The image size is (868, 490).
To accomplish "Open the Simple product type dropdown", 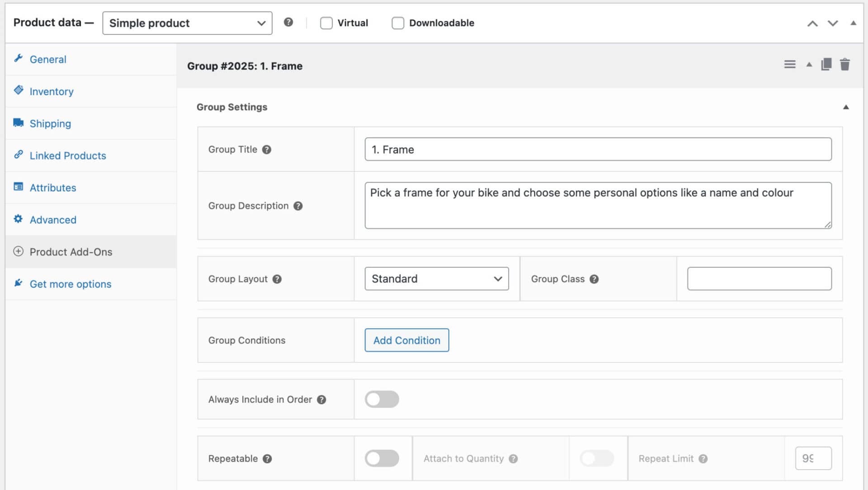I will [187, 23].
